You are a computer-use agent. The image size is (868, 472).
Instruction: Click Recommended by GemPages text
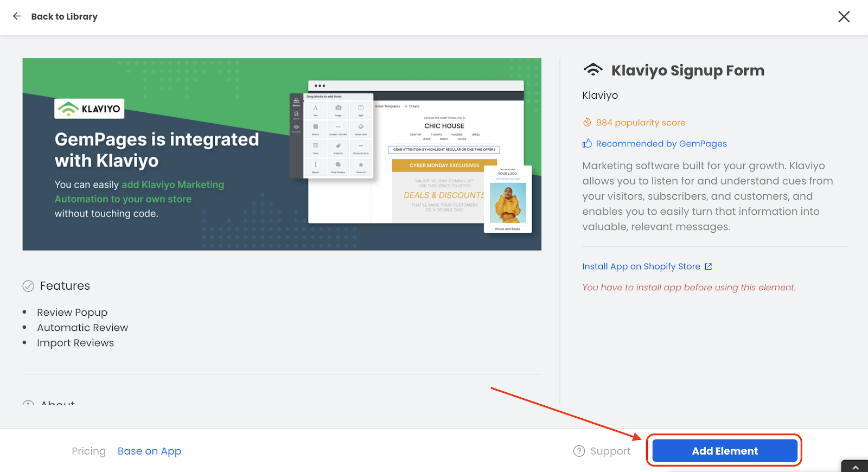[661, 144]
